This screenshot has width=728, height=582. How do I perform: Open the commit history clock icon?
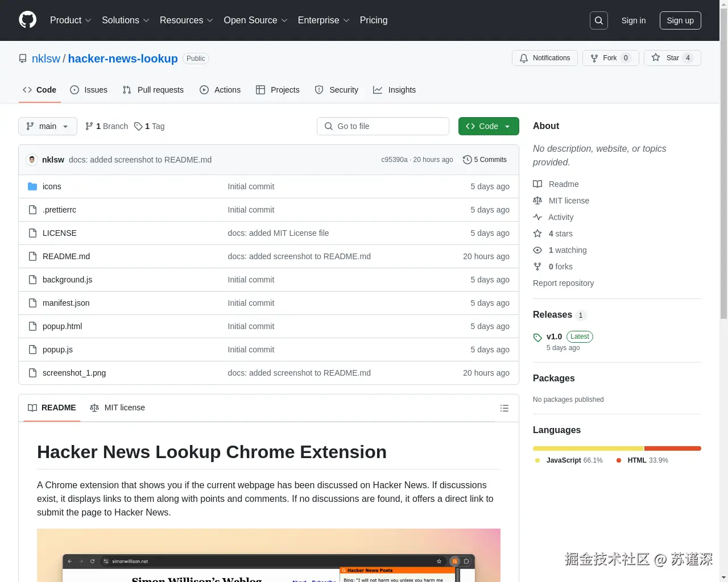pyautogui.click(x=468, y=160)
